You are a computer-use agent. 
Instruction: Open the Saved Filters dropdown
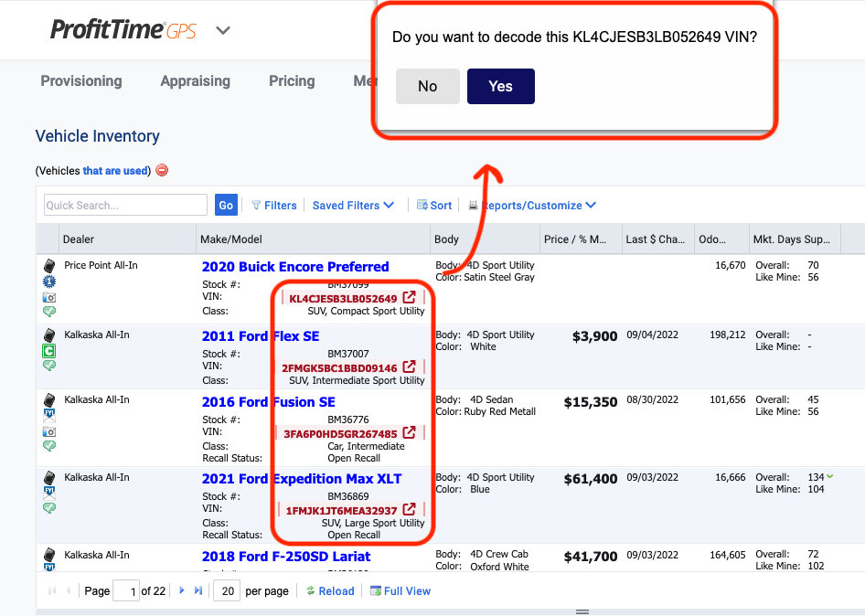pyautogui.click(x=353, y=205)
